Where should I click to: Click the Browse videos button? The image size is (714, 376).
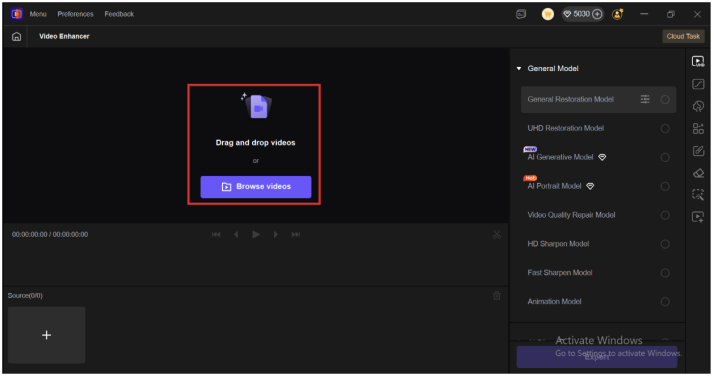(x=256, y=187)
